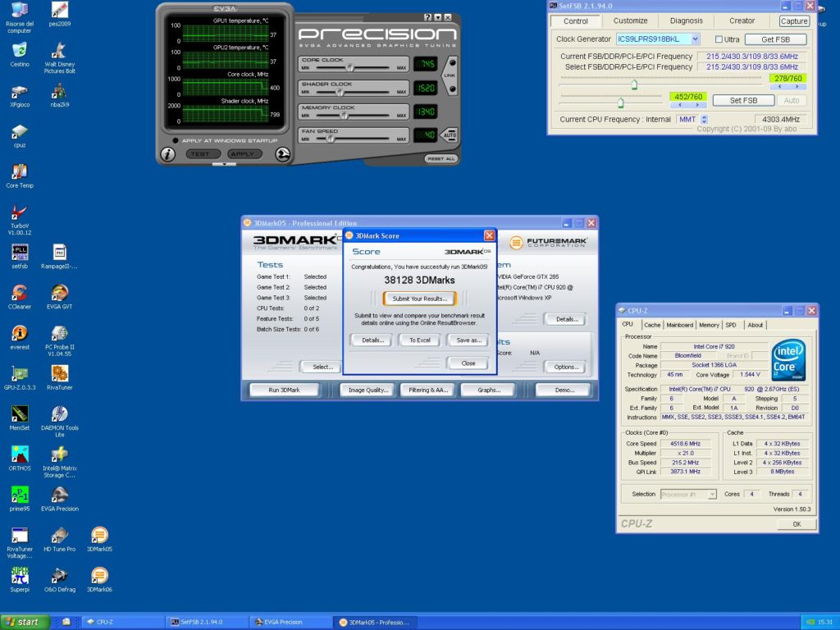Select the PC Probe II desktop icon
840x630 pixels.
point(59,340)
